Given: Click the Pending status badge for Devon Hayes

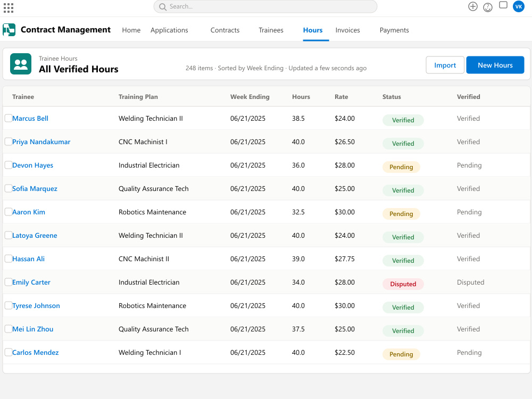Looking at the screenshot, I should (401, 167).
